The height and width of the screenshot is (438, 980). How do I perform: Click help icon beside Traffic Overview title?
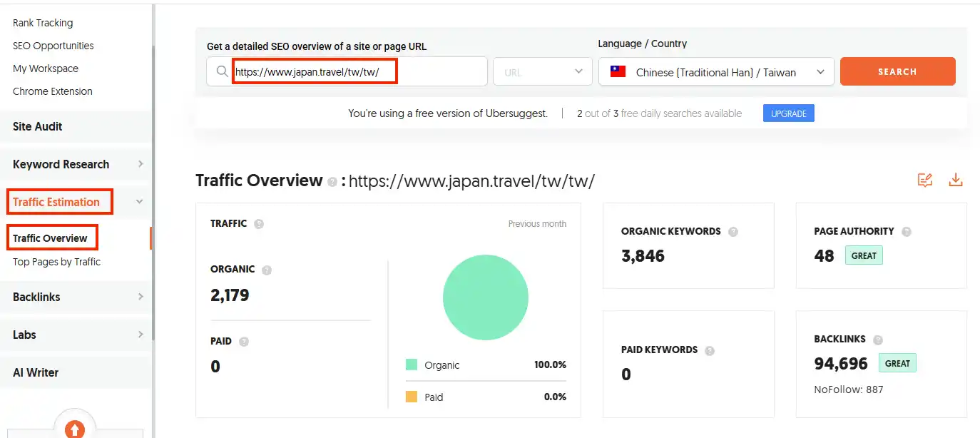pyautogui.click(x=332, y=183)
